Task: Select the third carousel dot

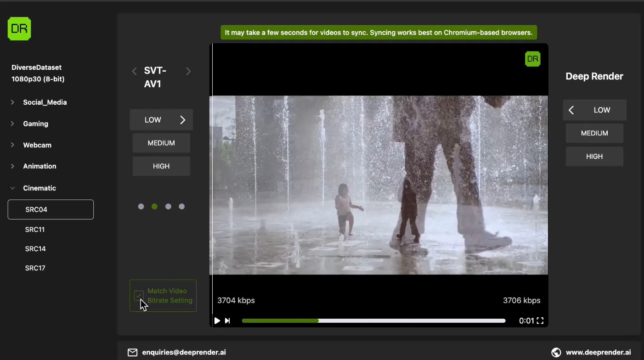Action: click(x=168, y=207)
